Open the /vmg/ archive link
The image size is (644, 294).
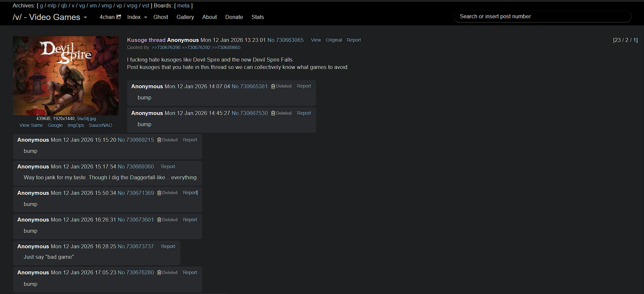coord(106,6)
